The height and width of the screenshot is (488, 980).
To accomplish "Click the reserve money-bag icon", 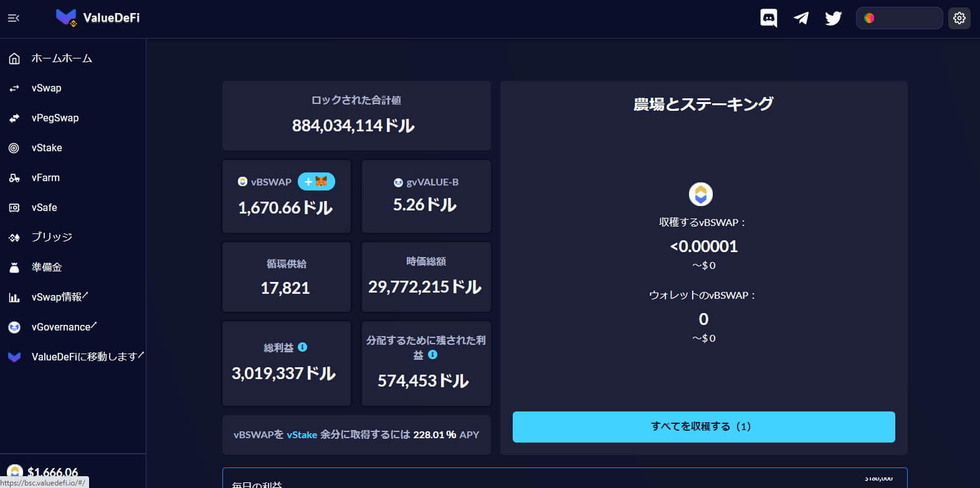I will click(x=14, y=268).
